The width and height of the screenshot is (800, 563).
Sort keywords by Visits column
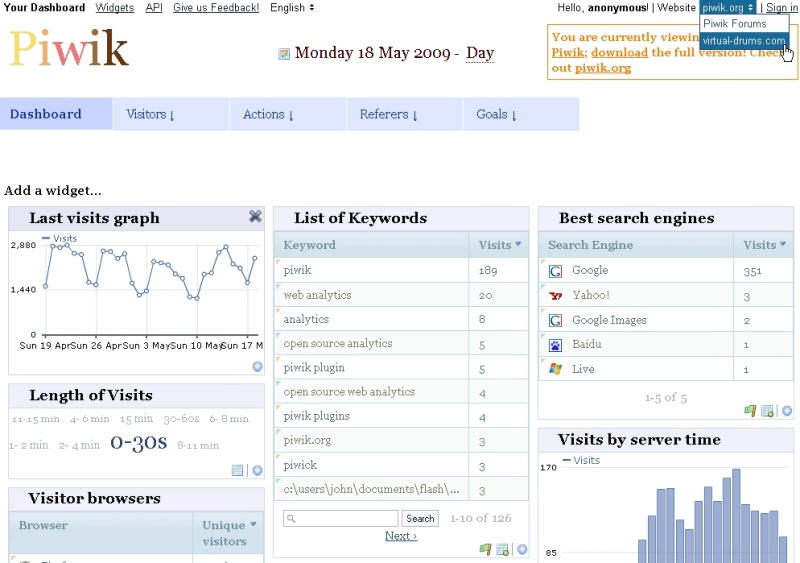click(498, 245)
